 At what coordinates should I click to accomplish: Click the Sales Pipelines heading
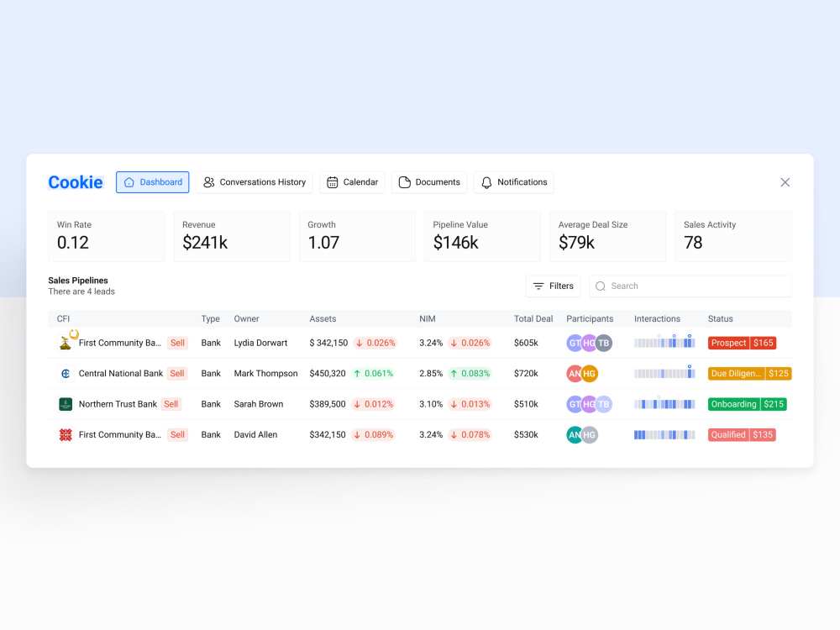pyautogui.click(x=77, y=281)
